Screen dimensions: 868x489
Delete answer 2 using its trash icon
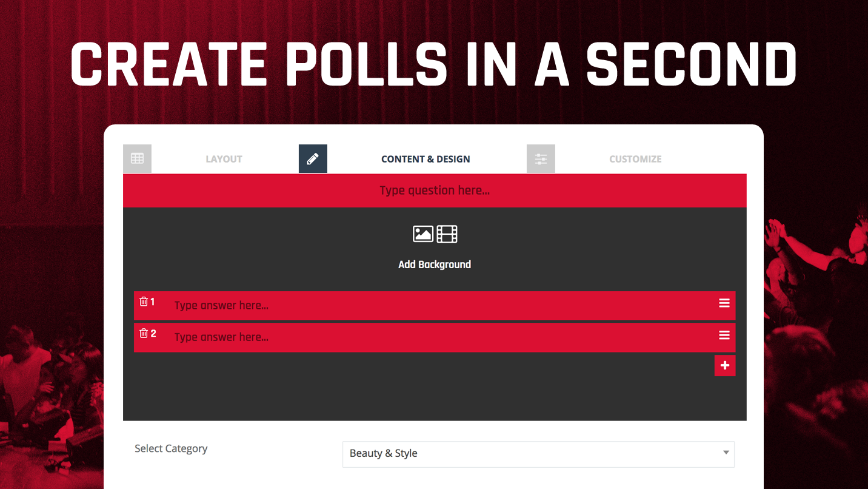(x=143, y=332)
